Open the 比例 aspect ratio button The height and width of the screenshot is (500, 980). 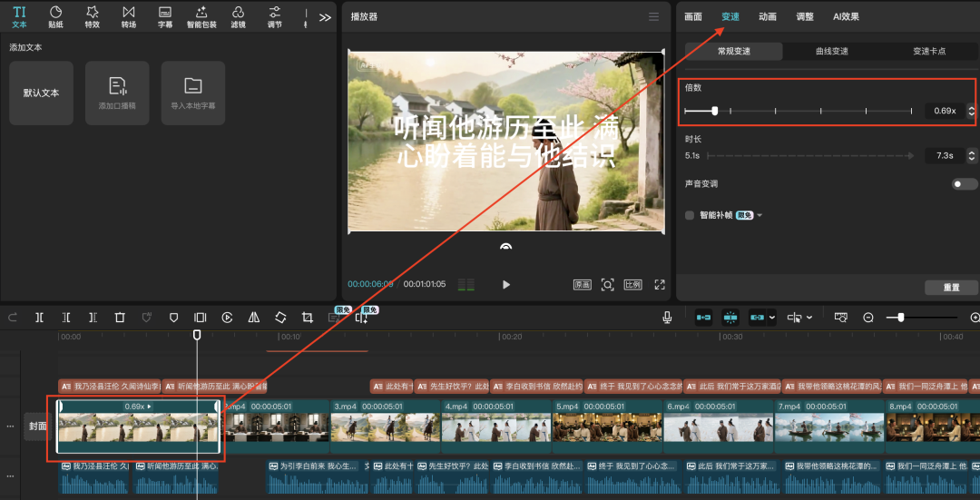(x=633, y=284)
